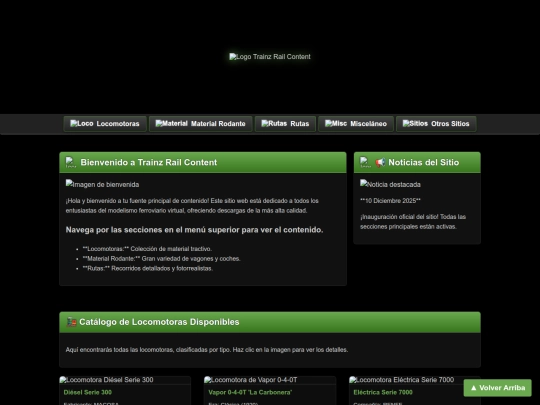Click the Noticia destacada image
Image resolution: width=540 pixels, height=405 pixels.
click(x=390, y=184)
